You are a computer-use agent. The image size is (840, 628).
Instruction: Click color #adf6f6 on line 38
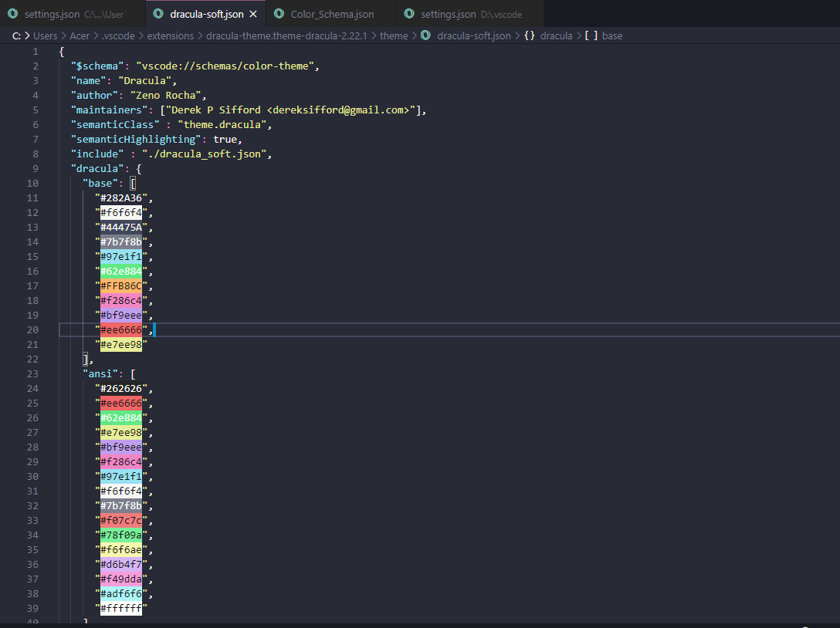[121, 594]
